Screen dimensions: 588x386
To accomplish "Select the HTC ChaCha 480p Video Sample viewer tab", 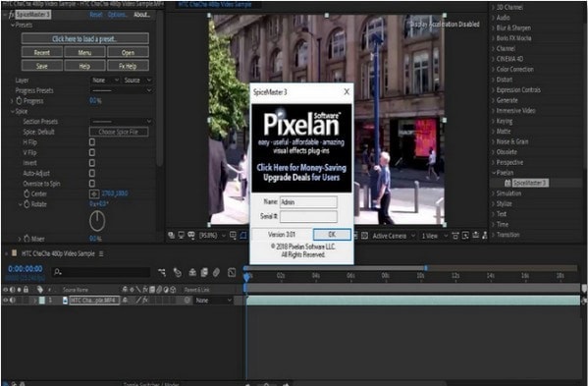I will (215, 5).
